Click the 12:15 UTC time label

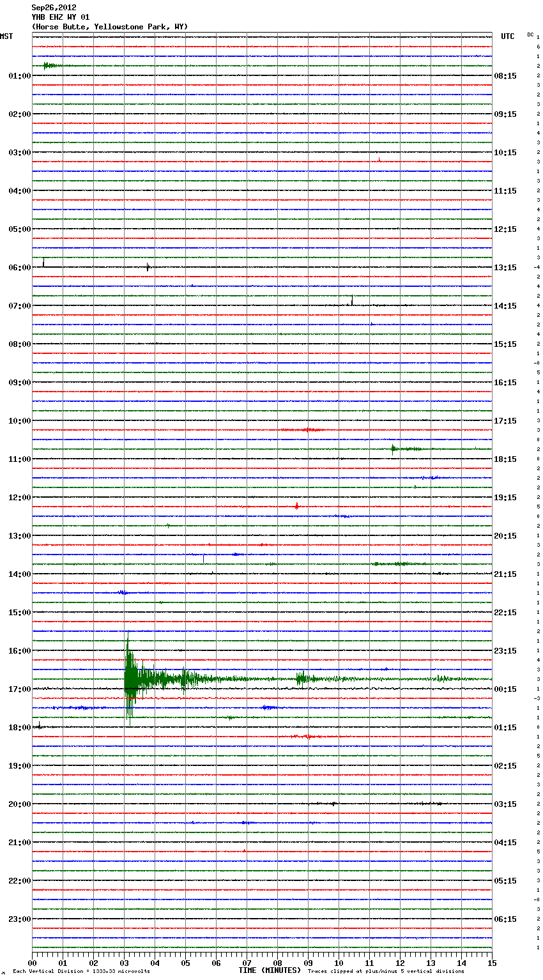pyautogui.click(x=505, y=229)
